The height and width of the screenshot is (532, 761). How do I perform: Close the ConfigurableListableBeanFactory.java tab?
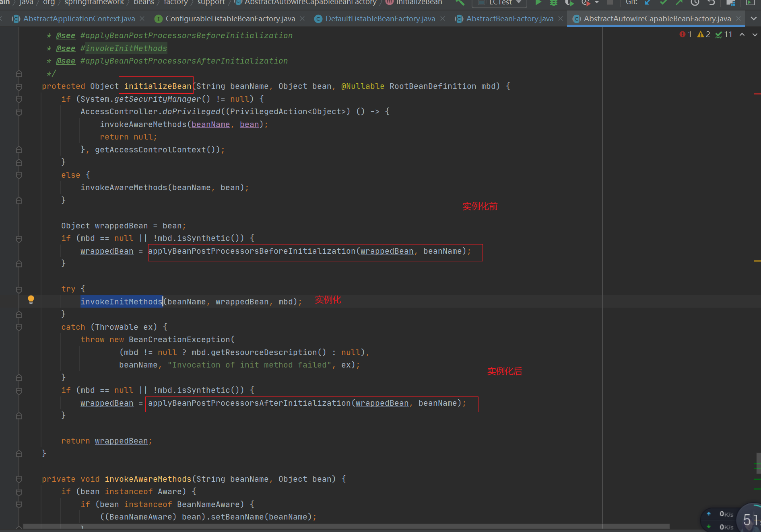point(302,18)
